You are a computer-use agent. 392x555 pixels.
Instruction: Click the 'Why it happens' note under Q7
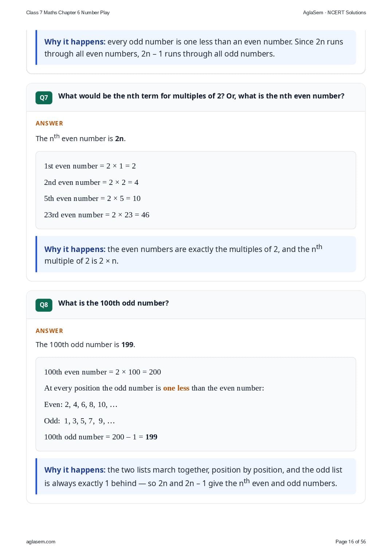point(196,254)
